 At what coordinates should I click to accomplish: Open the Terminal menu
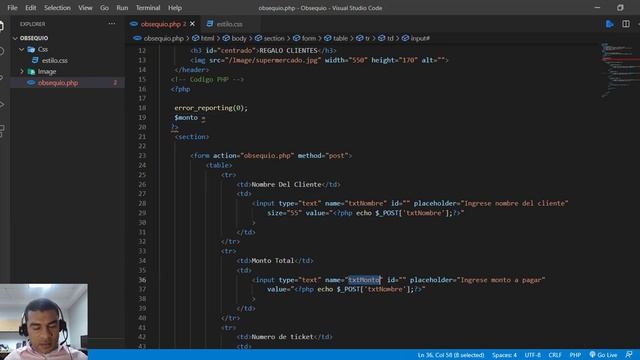(x=148, y=8)
